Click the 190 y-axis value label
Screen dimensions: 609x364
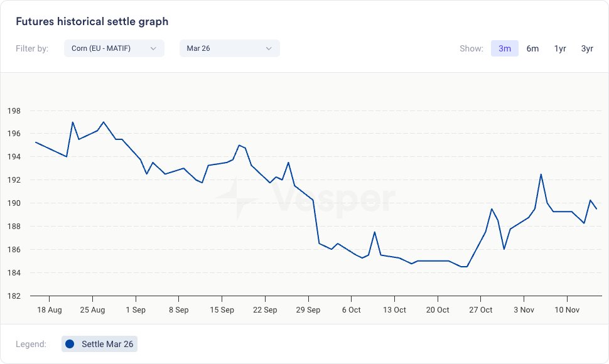[14, 203]
